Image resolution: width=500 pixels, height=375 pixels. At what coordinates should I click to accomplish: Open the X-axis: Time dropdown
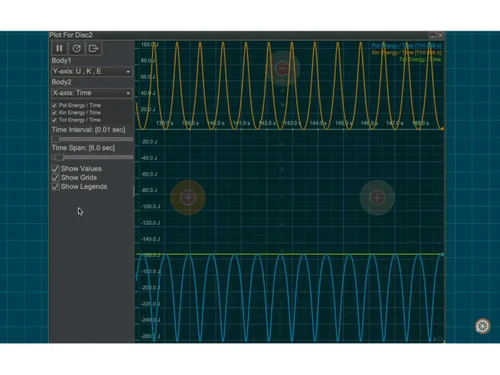[x=92, y=93]
